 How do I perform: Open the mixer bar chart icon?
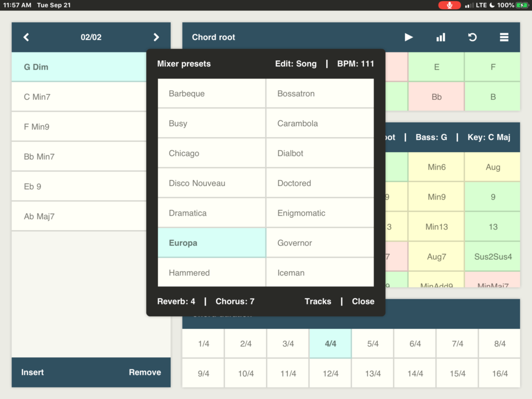pyautogui.click(x=441, y=37)
